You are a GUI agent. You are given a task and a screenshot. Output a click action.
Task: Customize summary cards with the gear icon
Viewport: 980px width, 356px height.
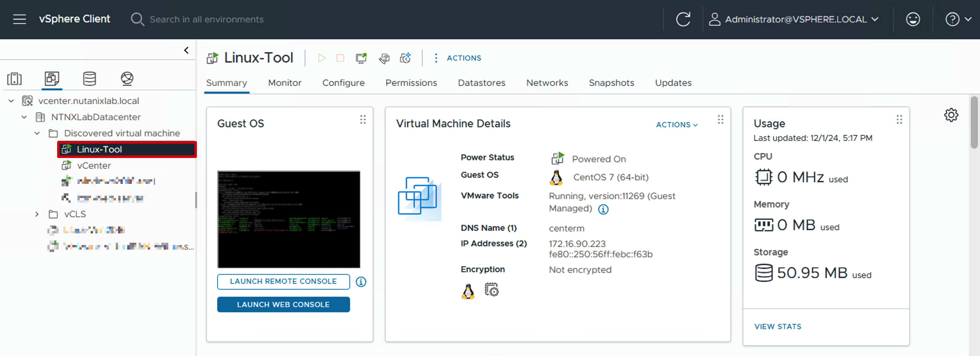pos(951,115)
